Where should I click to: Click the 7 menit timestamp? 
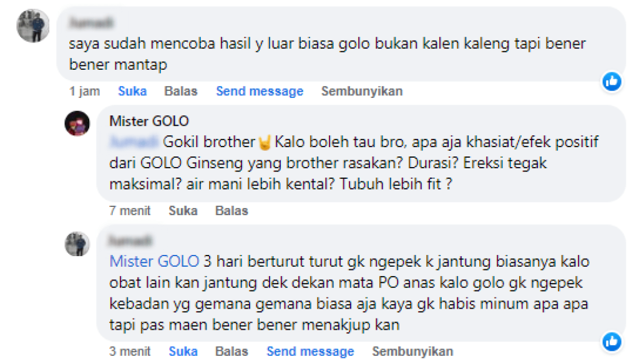pos(130,211)
